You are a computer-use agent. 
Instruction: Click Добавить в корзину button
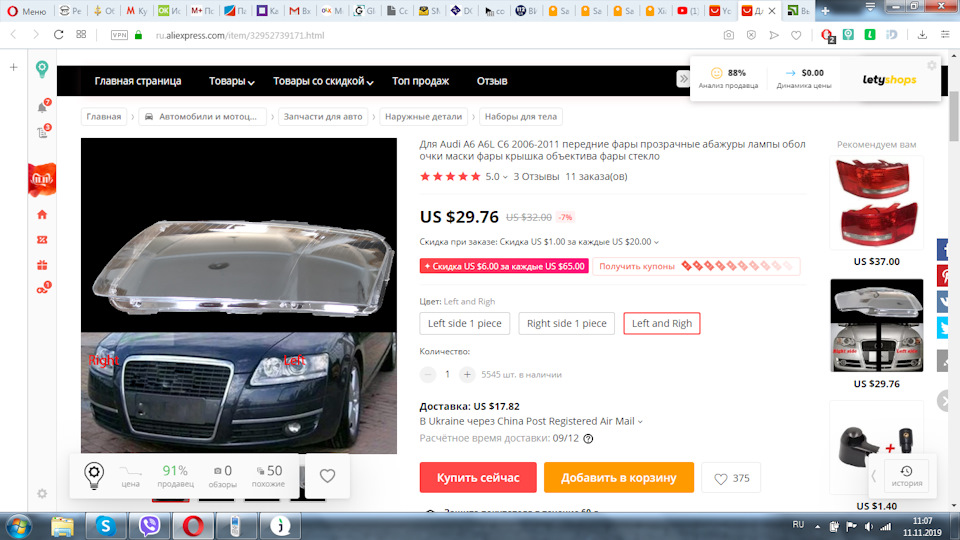(x=619, y=478)
